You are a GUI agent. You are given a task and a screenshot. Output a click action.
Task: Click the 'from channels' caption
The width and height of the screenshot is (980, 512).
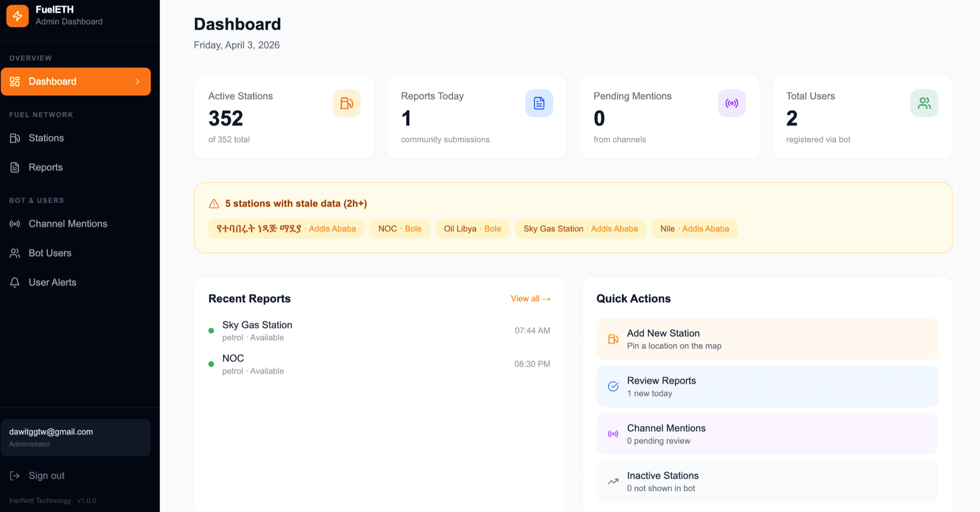click(x=620, y=139)
